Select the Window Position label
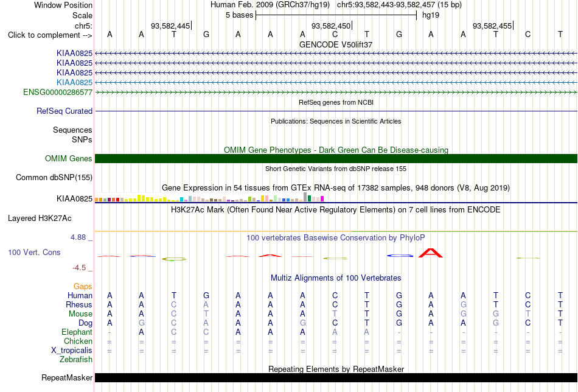Screen dimensions: 578x392 63,5
